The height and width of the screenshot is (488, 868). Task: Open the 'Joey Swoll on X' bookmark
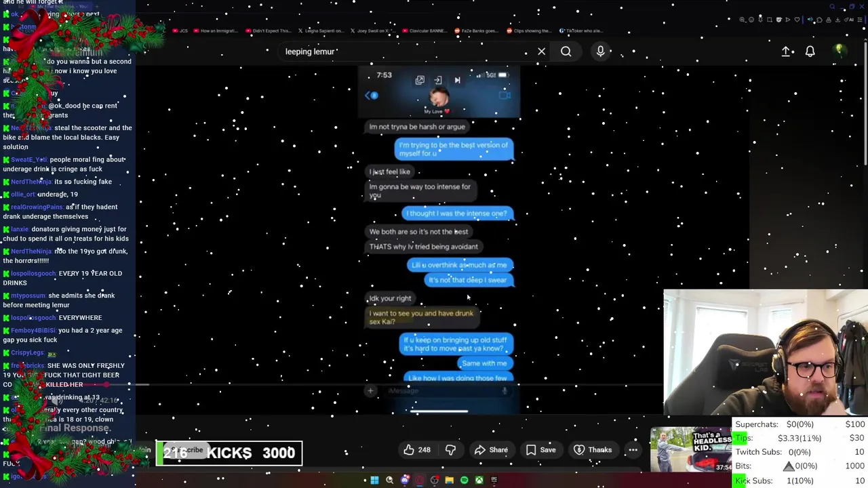(374, 30)
